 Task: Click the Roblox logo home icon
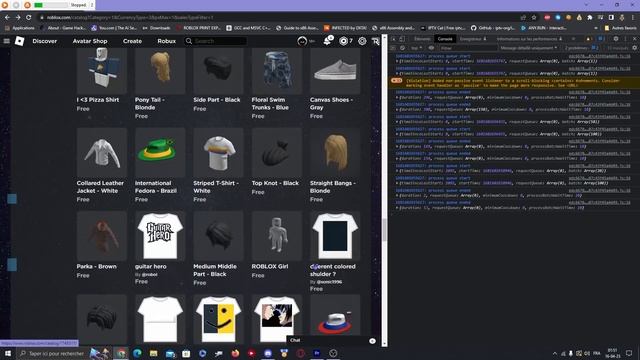(x=20, y=41)
